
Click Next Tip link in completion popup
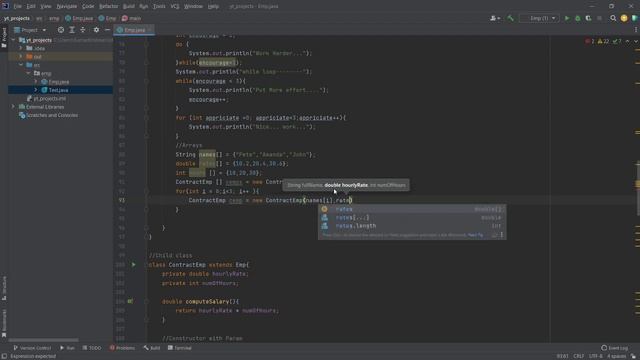[475, 235]
